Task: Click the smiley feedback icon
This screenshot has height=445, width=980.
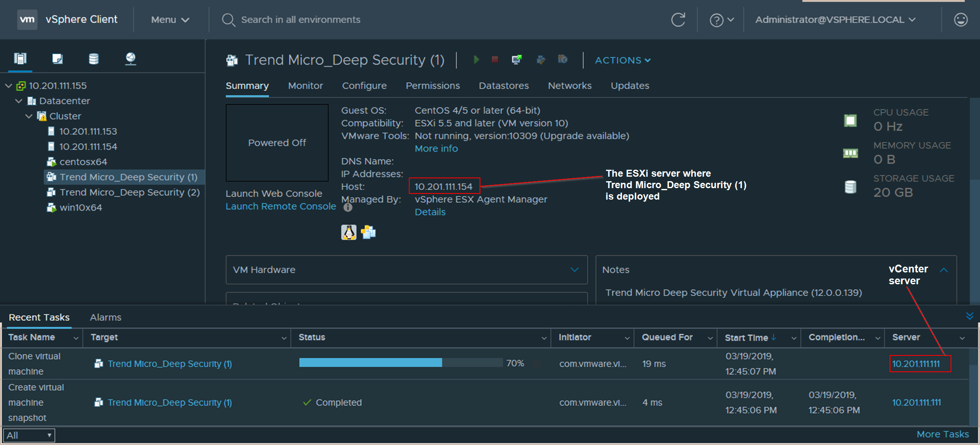Action: click(x=960, y=20)
